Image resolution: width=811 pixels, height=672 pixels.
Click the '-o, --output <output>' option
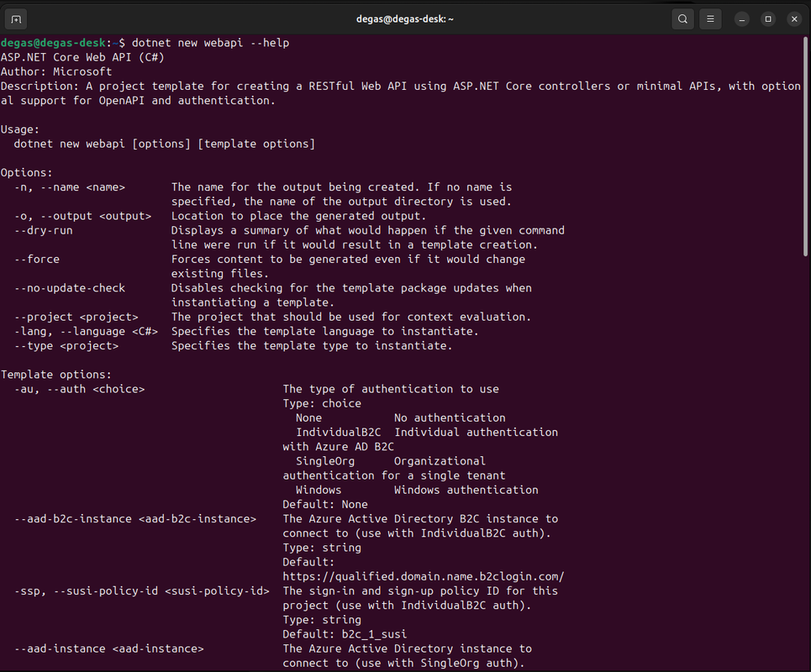[x=82, y=216]
